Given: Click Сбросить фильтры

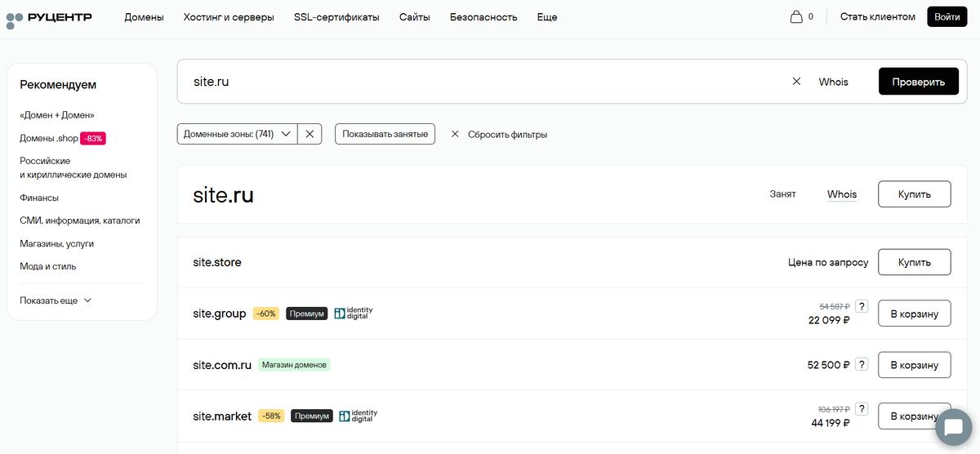Looking at the screenshot, I should (x=507, y=134).
